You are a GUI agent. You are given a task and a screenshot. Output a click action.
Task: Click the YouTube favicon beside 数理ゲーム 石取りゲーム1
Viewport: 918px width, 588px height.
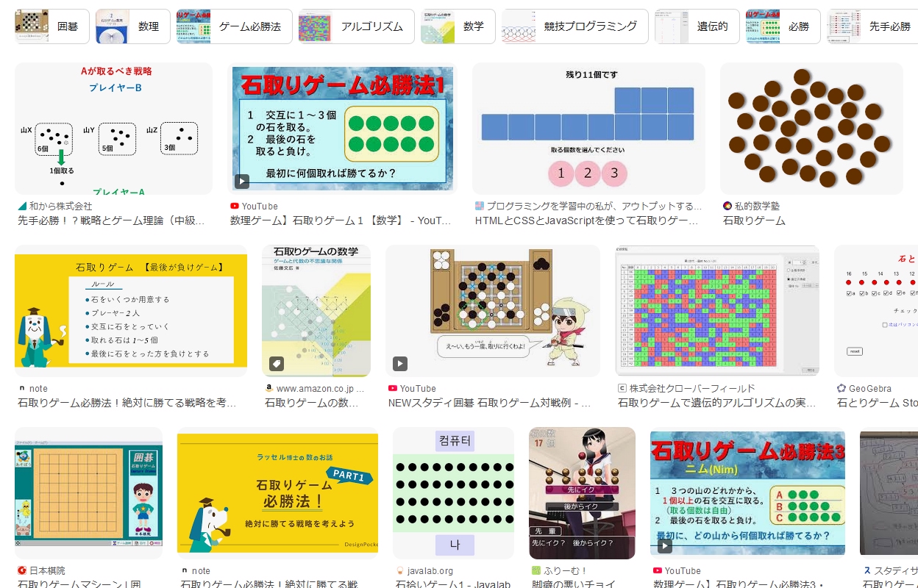point(234,207)
